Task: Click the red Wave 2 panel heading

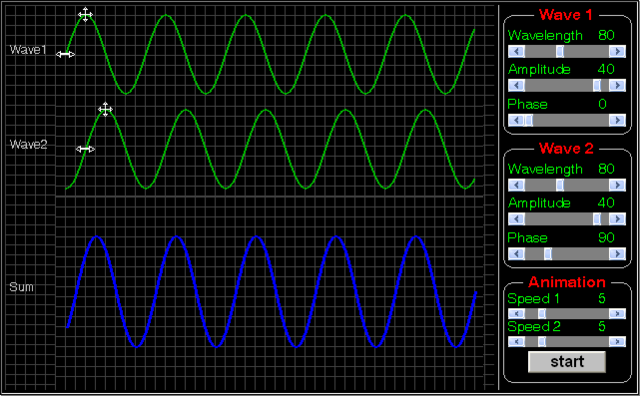Action: (566, 149)
